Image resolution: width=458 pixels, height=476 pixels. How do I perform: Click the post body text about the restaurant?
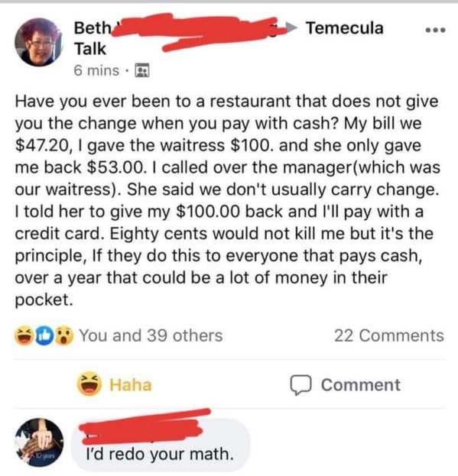pyautogui.click(x=228, y=200)
